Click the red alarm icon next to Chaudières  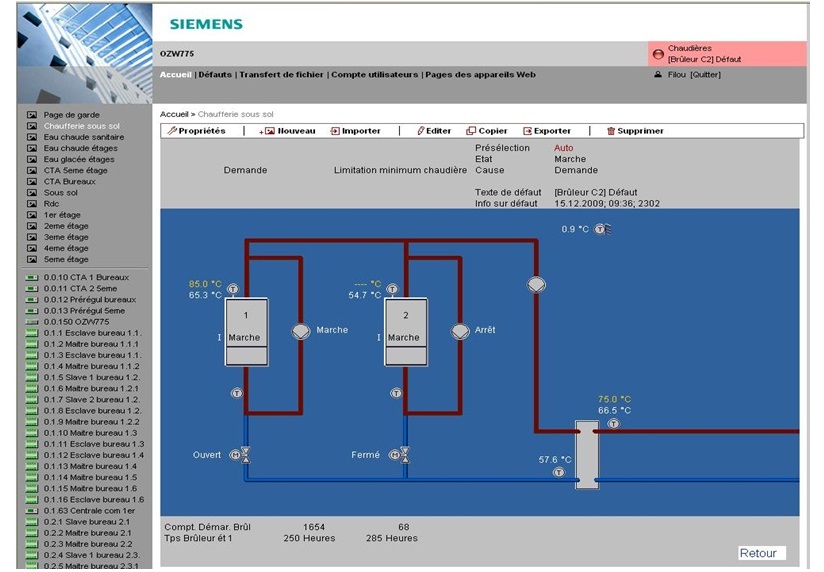point(657,54)
